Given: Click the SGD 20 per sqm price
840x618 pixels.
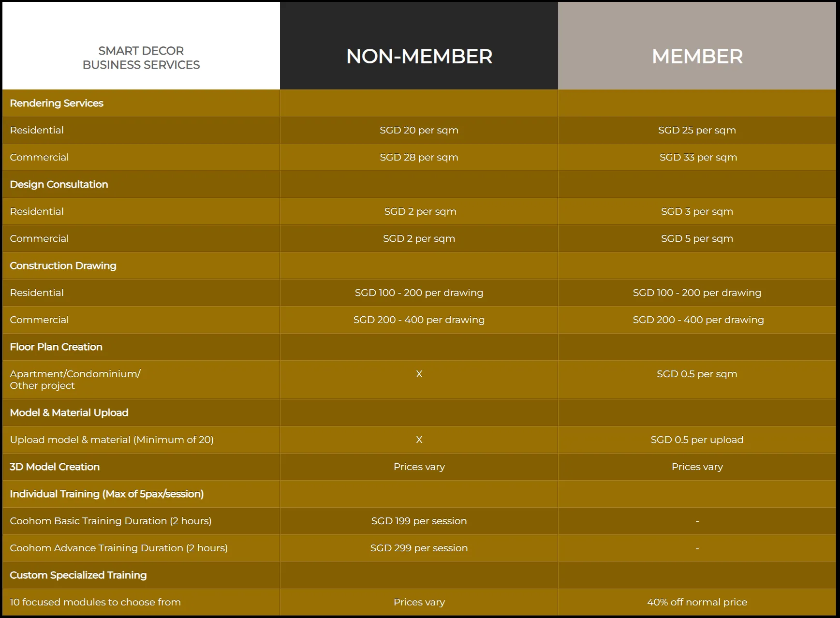Looking at the screenshot, I should click(x=419, y=130).
